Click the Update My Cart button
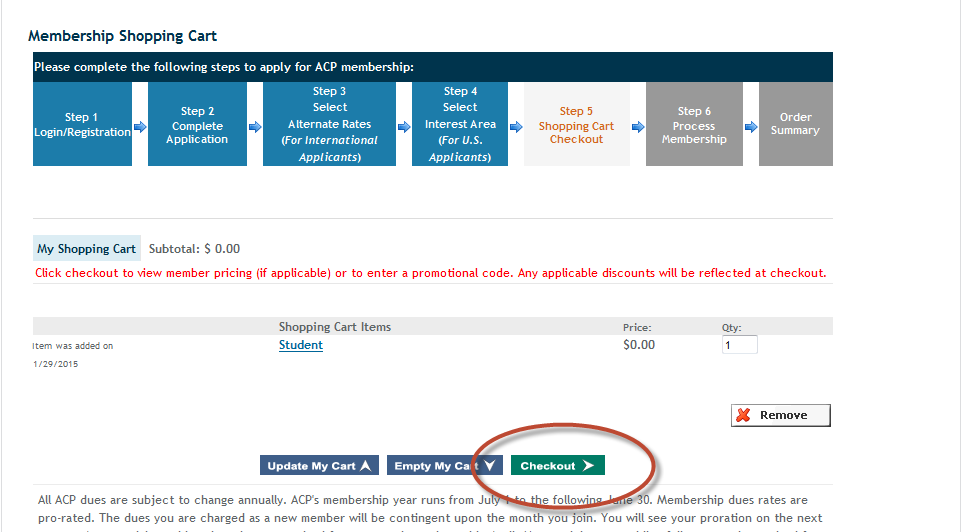The width and height of the screenshot is (961, 532). tap(319, 466)
